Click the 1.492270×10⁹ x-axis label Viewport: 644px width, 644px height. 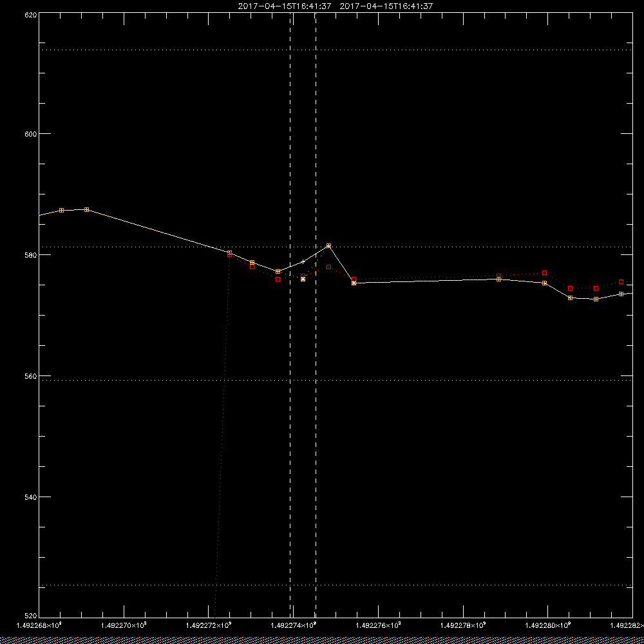click(124, 625)
